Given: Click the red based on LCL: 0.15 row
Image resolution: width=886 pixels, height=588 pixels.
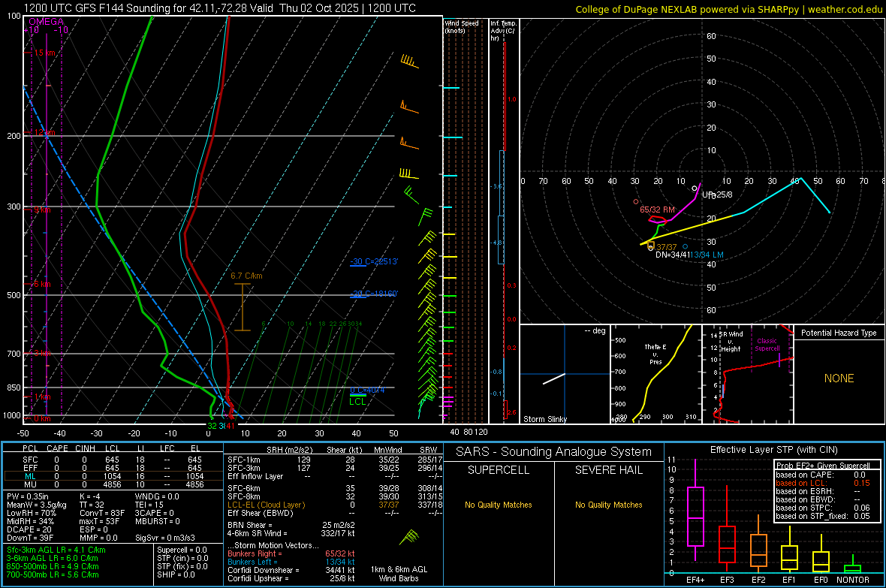Looking at the screenshot, I should pos(823,483).
